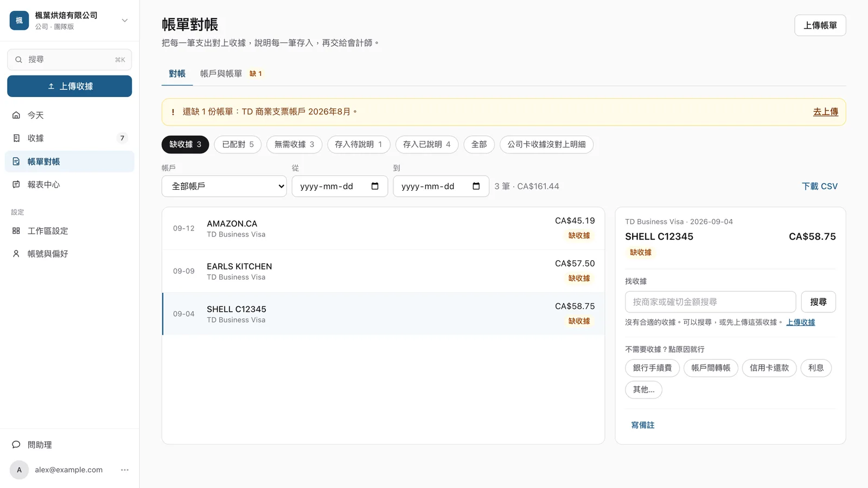Click the 上傳收據 sidebar button
The height and width of the screenshot is (488, 868).
coord(69,86)
